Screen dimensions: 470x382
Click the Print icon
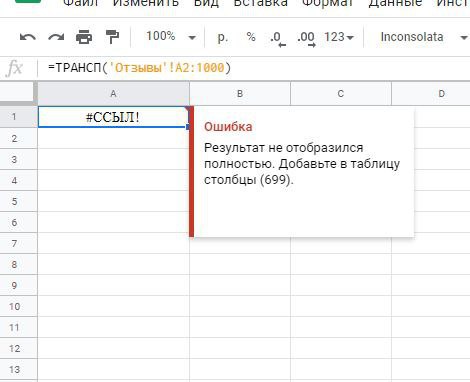pyautogui.click(x=84, y=37)
